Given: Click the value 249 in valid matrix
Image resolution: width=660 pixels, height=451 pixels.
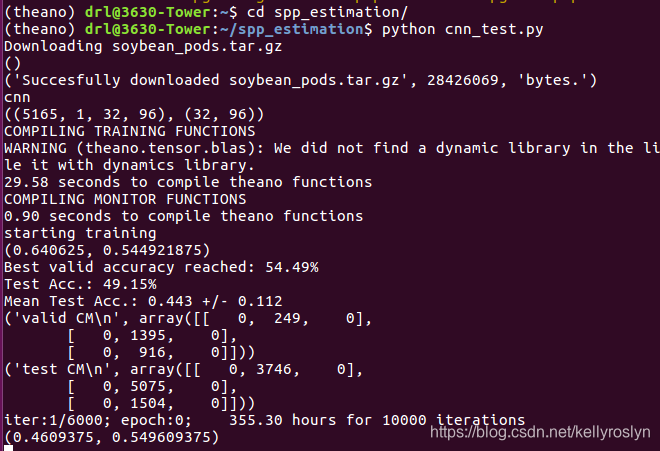Looking at the screenshot, I should click(x=287, y=318).
